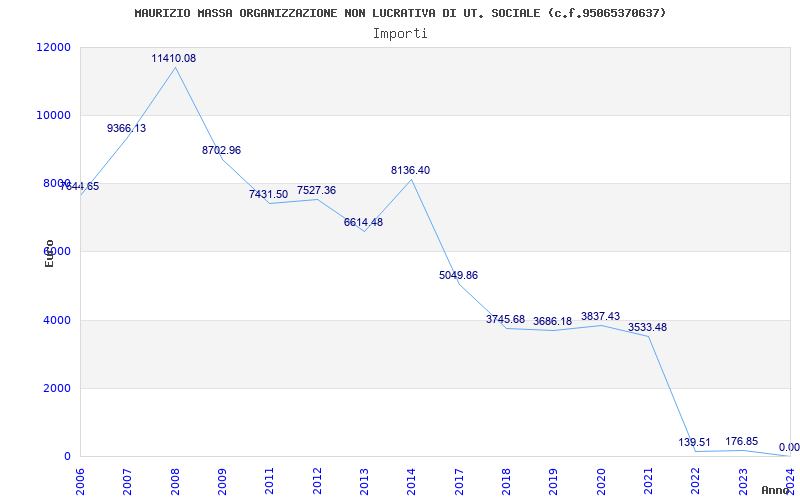The width and height of the screenshot is (800, 500).
Task: Click the 7644.65 value label
Action: coord(80,187)
